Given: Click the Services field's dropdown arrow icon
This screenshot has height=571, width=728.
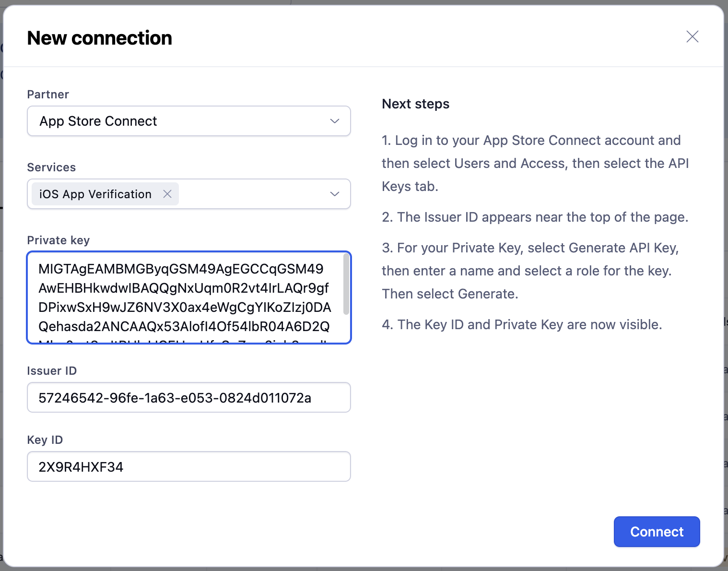Looking at the screenshot, I should click(335, 194).
